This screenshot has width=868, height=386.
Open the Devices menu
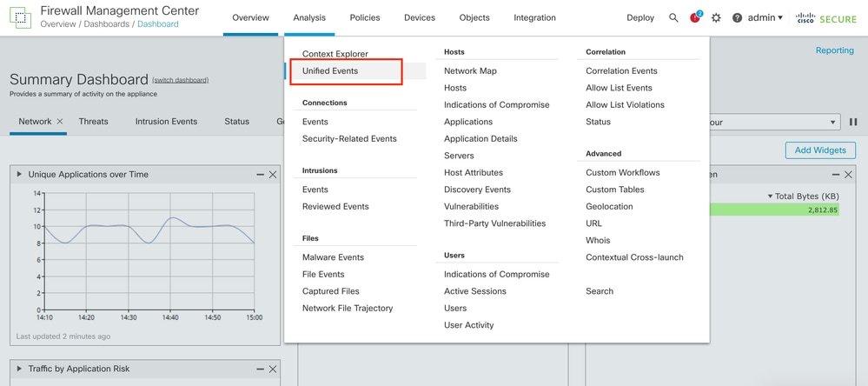coord(420,17)
